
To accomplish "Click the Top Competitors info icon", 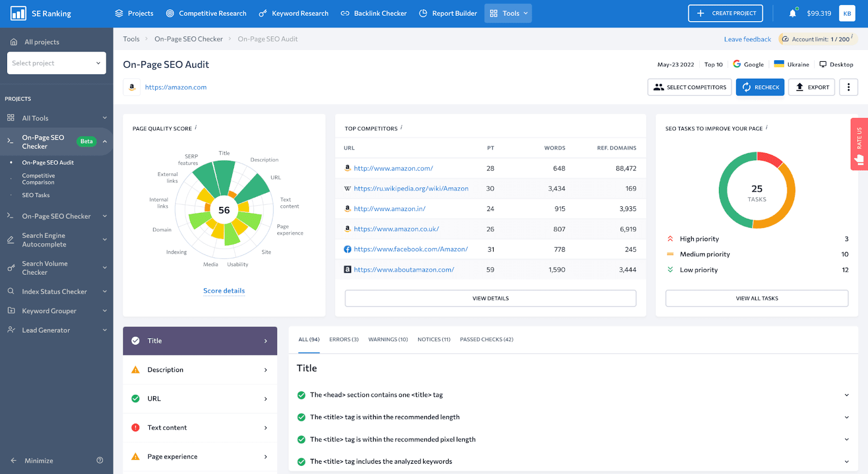I will [x=401, y=128].
